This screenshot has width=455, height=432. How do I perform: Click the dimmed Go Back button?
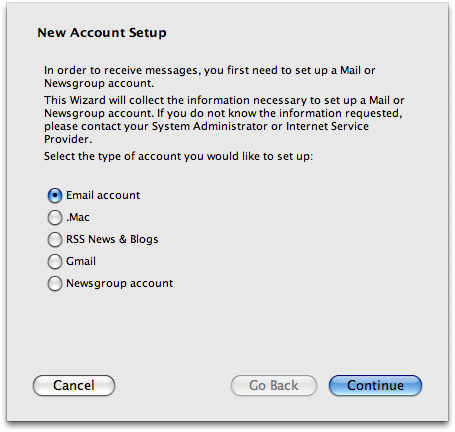(274, 385)
